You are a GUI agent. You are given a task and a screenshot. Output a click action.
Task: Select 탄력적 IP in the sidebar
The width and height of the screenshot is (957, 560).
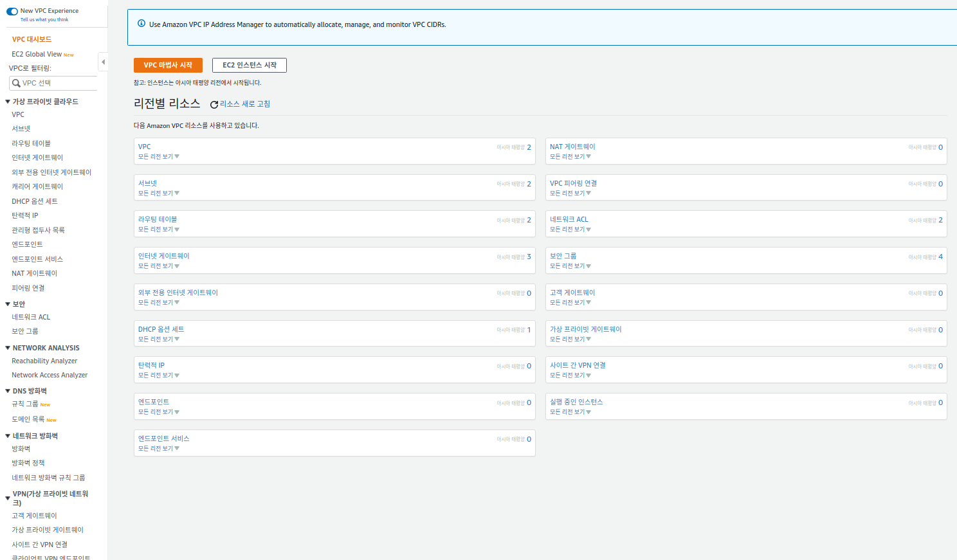(25, 215)
